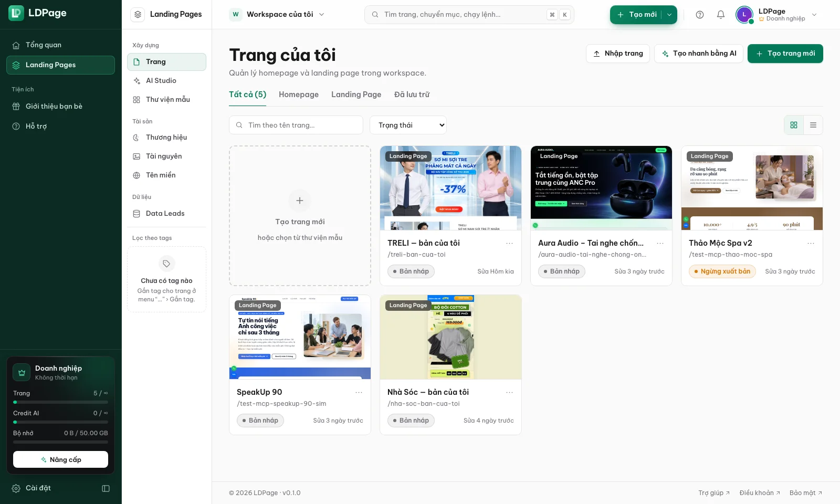Click the tag icon in tag filter
Viewport: 840px width, 504px height.
click(x=166, y=264)
